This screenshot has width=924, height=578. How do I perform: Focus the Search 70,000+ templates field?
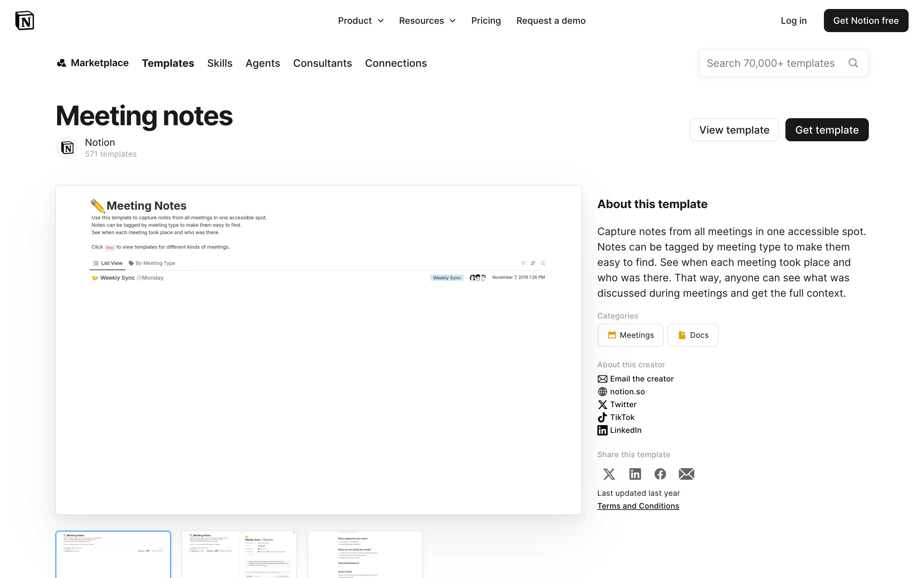[x=783, y=63]
